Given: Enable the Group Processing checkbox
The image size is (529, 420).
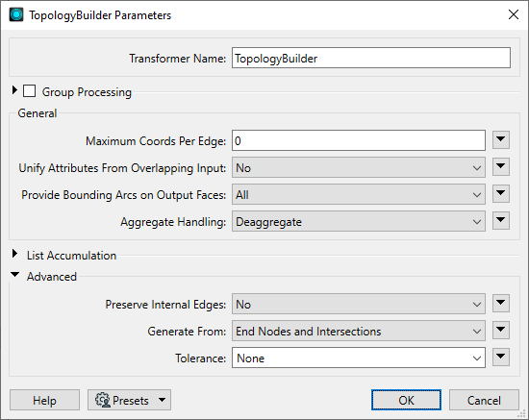Looking at the screenshot, I should 30,91.
